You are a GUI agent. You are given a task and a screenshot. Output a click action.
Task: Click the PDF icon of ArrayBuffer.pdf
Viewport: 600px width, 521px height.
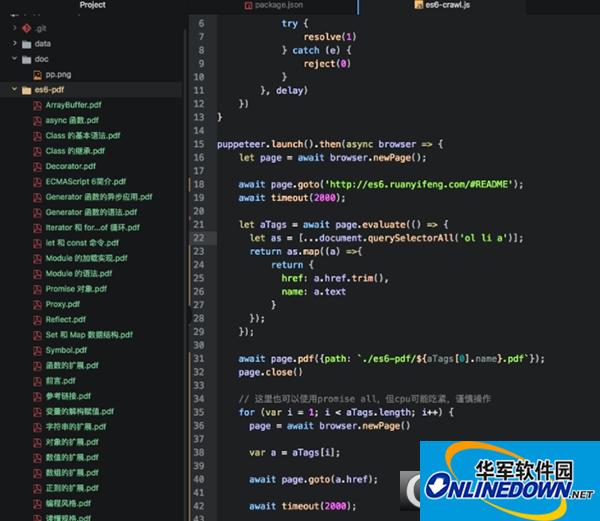click(37, 105)
